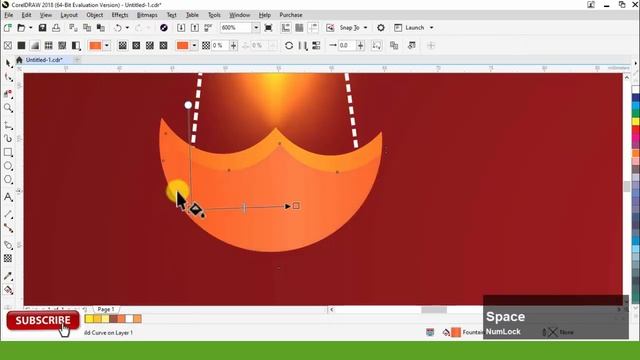This screenshot has width=640, height=360.
Task: Select the Rectangle tool
Action: [8, 152]
